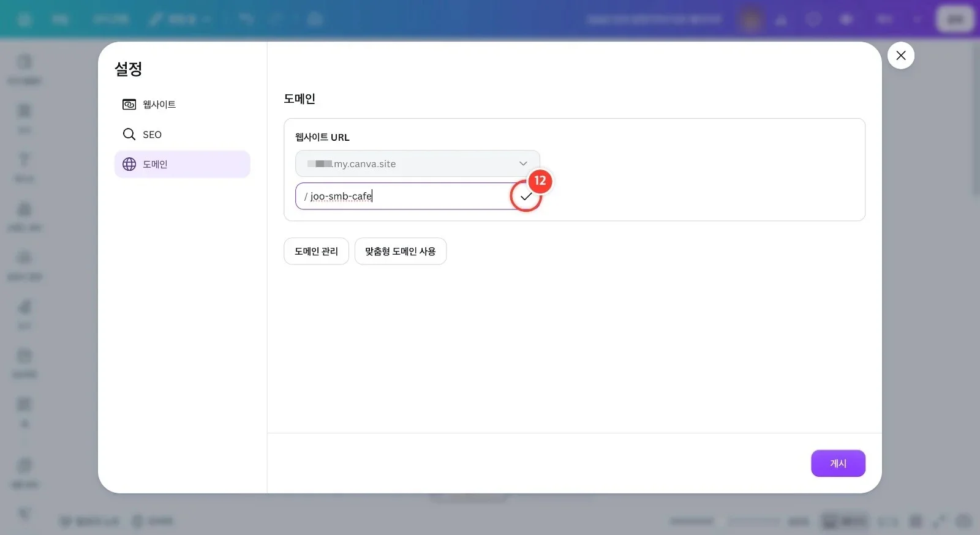This screenshot has width=980, height=535.
Task: Click the magnifier icon beside SEO
Action: [129, 134]
